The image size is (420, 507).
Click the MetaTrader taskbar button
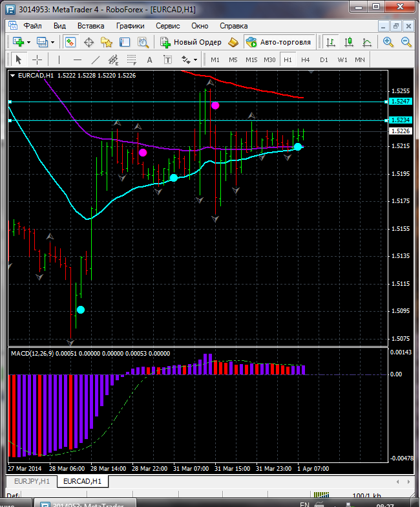coord(85,503)
